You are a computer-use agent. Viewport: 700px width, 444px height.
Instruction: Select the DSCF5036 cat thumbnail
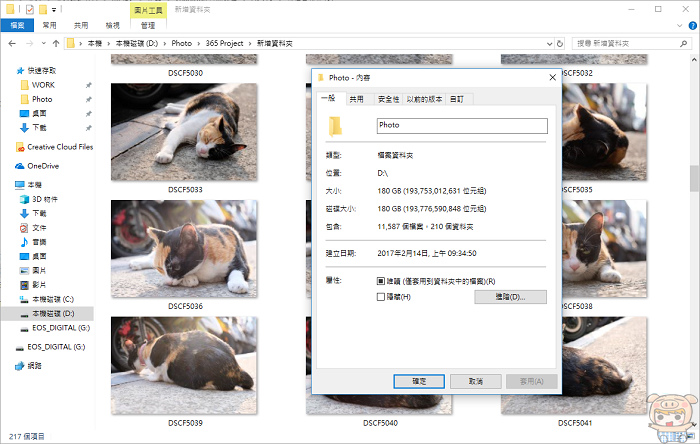tap(184, 249)
